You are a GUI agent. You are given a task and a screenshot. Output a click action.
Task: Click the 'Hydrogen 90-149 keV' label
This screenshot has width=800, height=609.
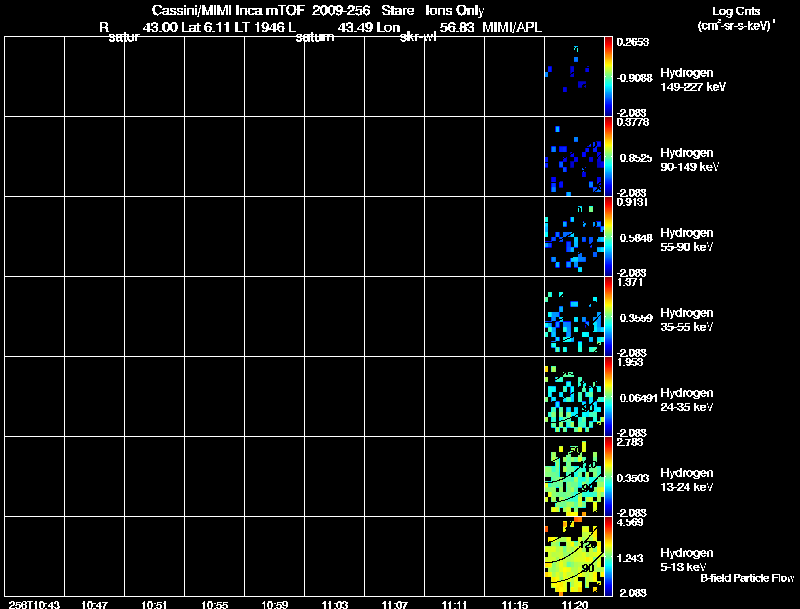click(690, 160)
